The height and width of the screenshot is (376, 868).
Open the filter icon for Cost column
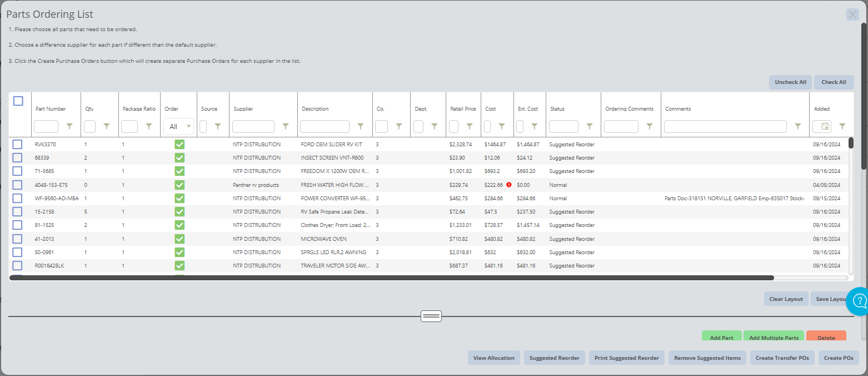click(502, 127)
